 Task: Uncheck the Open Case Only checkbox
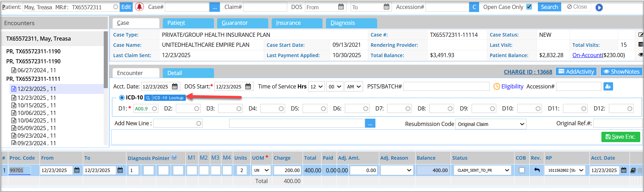tap(529, 7)
